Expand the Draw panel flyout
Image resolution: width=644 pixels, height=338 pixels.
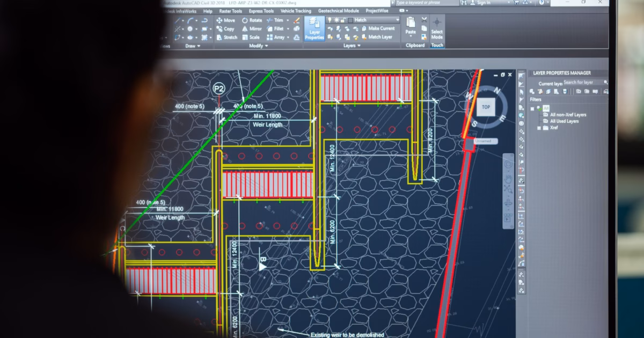pyautogui.click(x=193, y=46)
